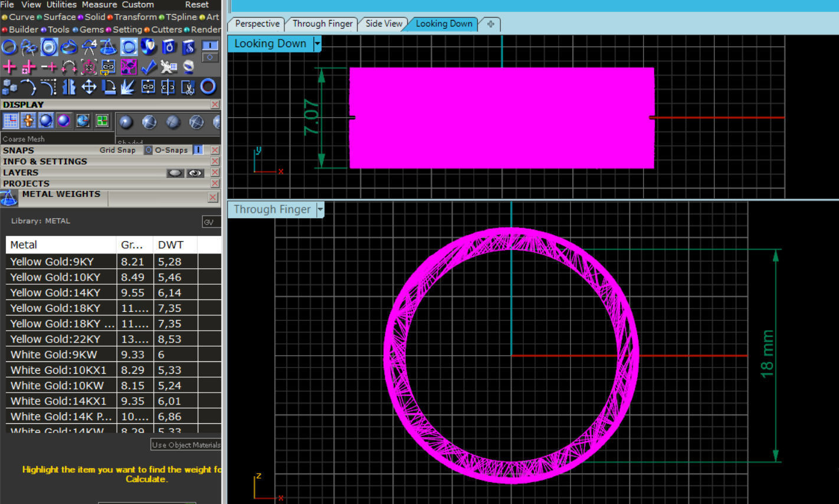
Task: Click the Metal column header
Action: point(61,245)
